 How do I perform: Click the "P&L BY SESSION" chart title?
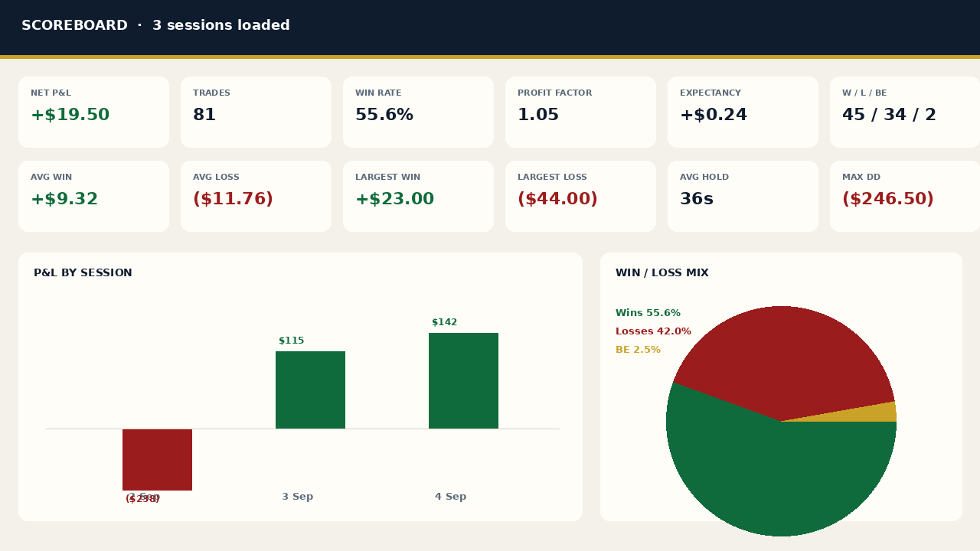coord(83,273)
